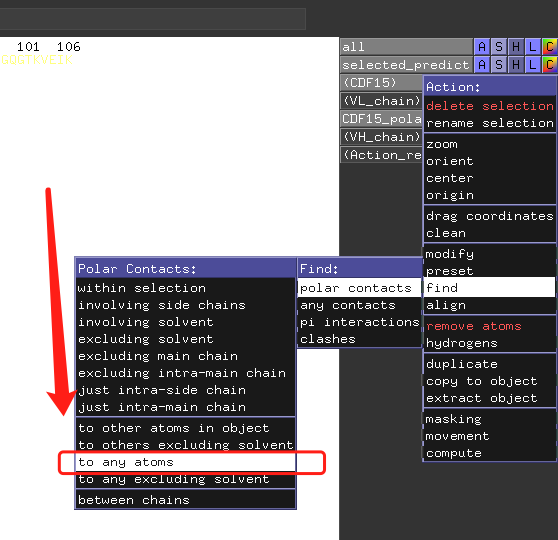This screenshot has height=540, width=558.
Task: Click 'delete selection' in Action menu
Action: [x=490, y=106]
